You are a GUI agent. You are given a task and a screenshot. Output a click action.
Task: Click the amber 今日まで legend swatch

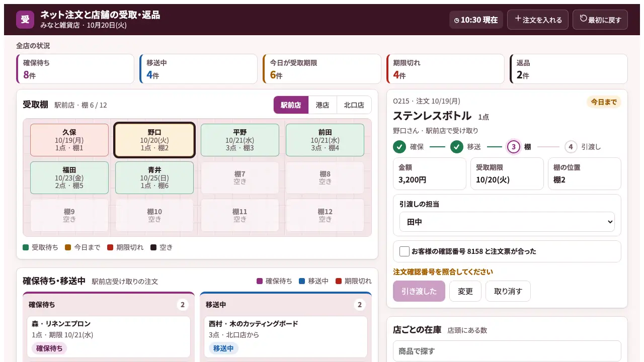click(68, 247)
